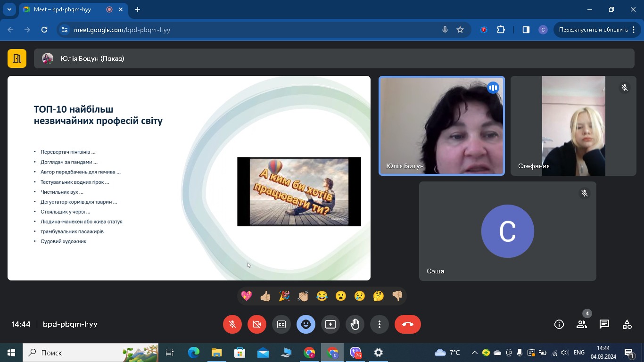This screenshot has height=362, width=644.
Task: Open the in-call chat panel
Action: [x=604, y=324]
